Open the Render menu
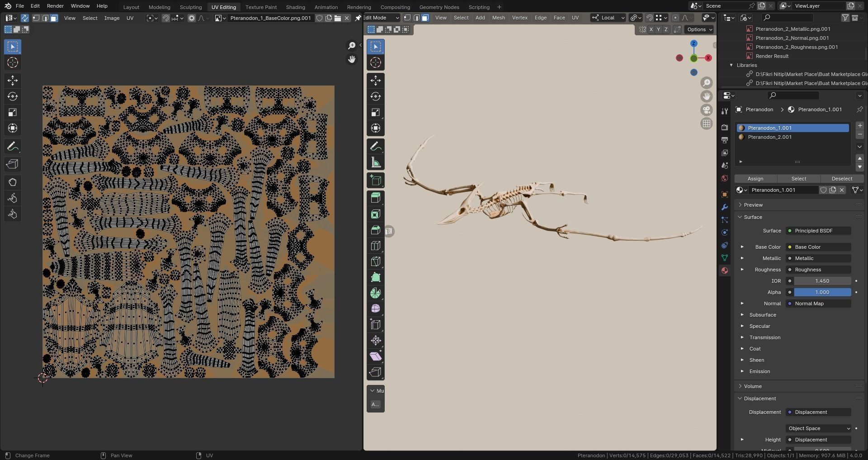Viewport: 868px width, 460px height. click(x=55, y=6)
